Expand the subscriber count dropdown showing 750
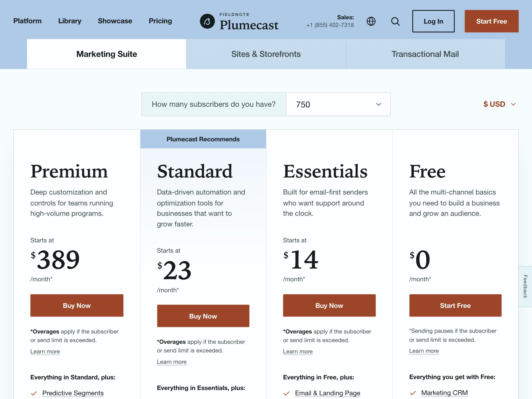This screenshot has width=532, height=399. pyautogui.click(x=338, y=104)
